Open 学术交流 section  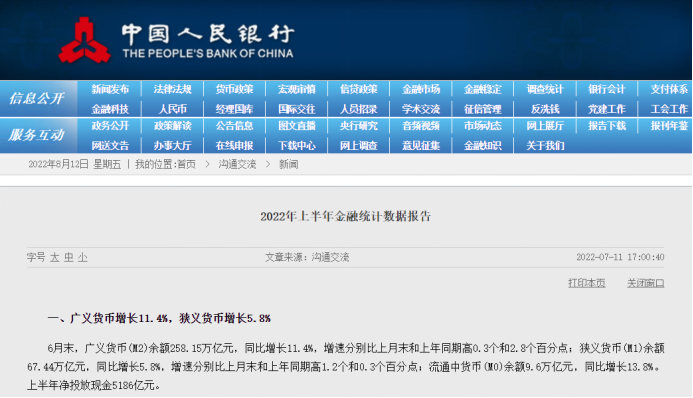[421, 109]
